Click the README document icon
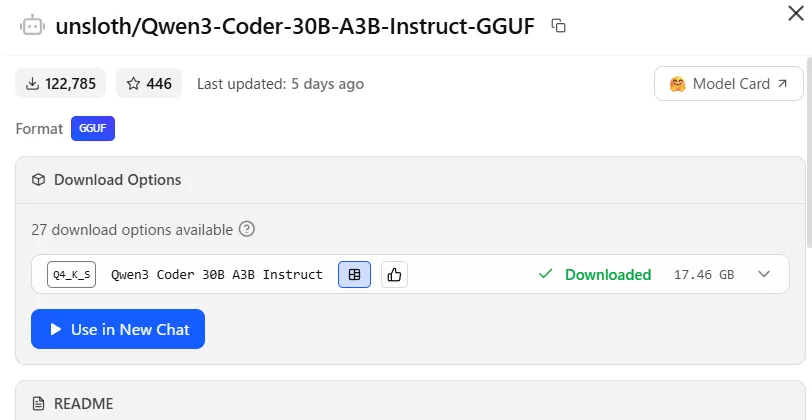This screenshot has height=420, width=812. 39,404
